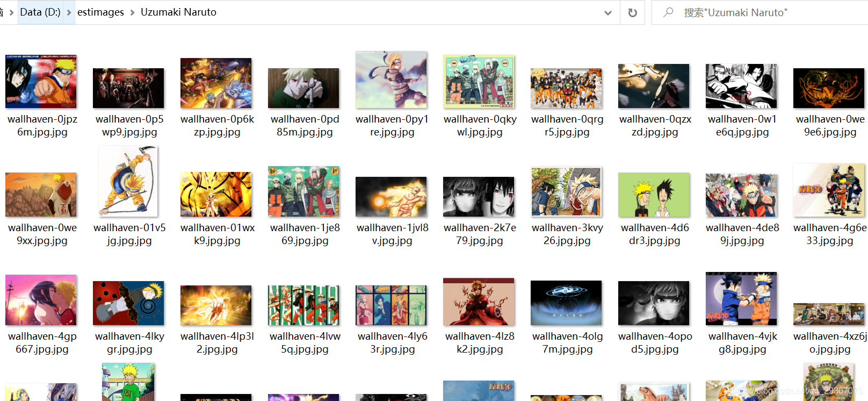Select Uzumaki Naruto breadcrumb segment
868x401 pixels.
[178, 12]
